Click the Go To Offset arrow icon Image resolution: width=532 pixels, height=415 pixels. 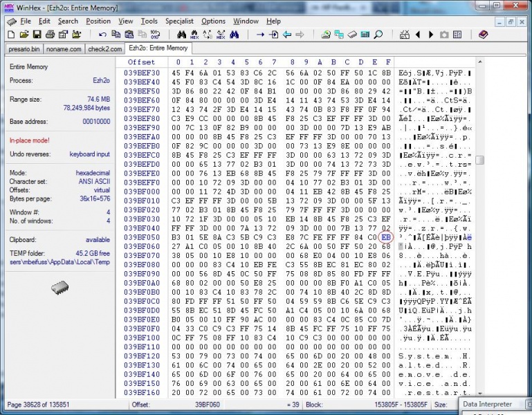pyautogui.click(x=260, y=35)
